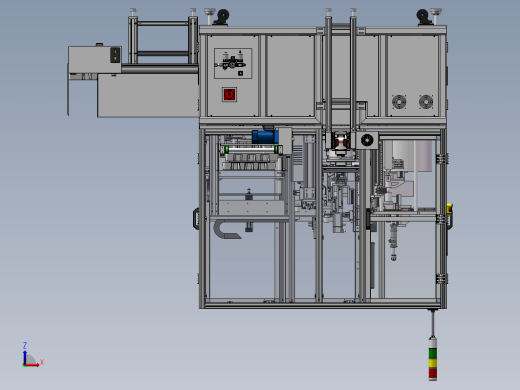Screen dimensions: 520x390
Task: Select the green segment of the signal tower
Action: click(x=433, y=353)
